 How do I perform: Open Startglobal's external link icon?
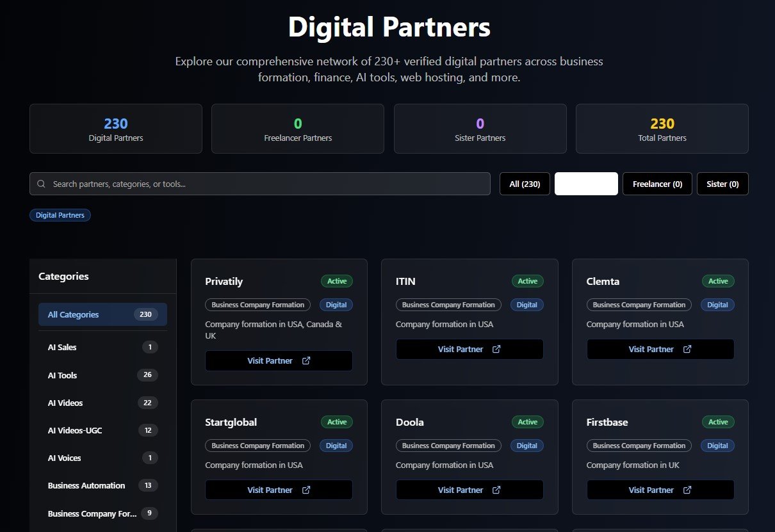[x=306, y=490]
